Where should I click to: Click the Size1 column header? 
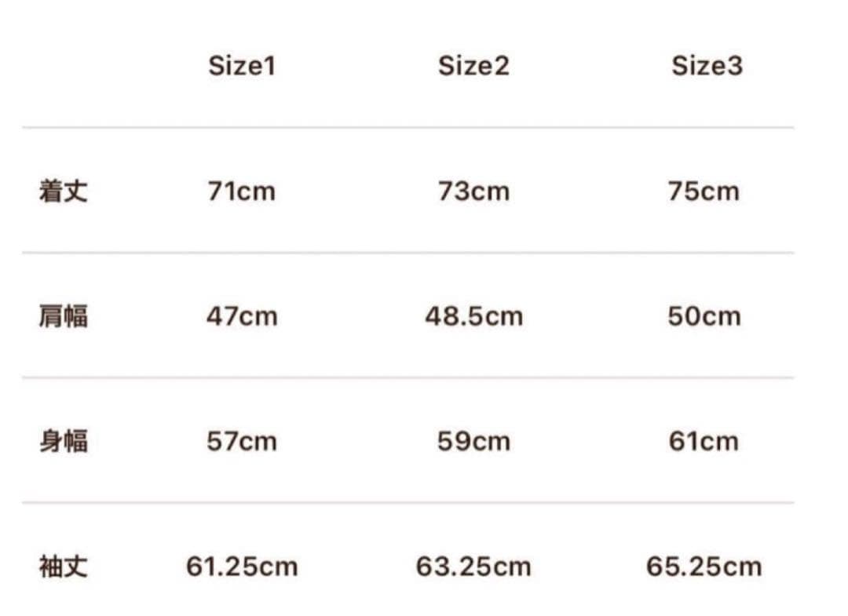coord(242,66)
